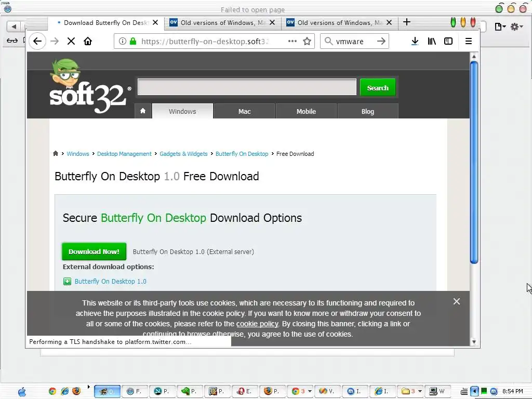Image resolution: width=532 pixels, height=399 pixels.
Task: Click glasses icon in background window
Action: click(12, 41)
